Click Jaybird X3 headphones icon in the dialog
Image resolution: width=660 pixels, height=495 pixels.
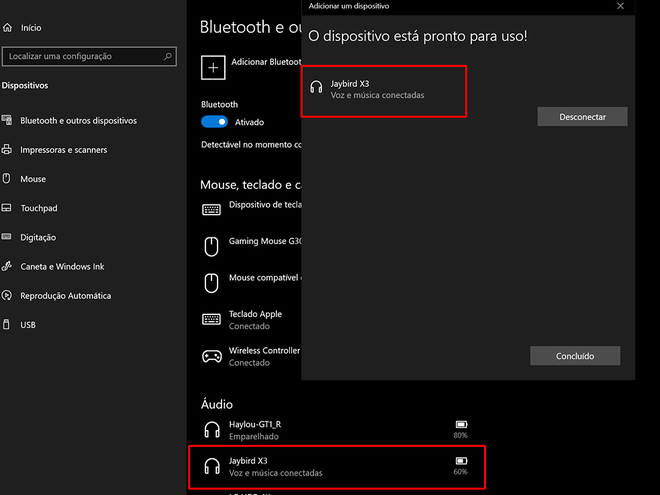(x=316, y=87)
